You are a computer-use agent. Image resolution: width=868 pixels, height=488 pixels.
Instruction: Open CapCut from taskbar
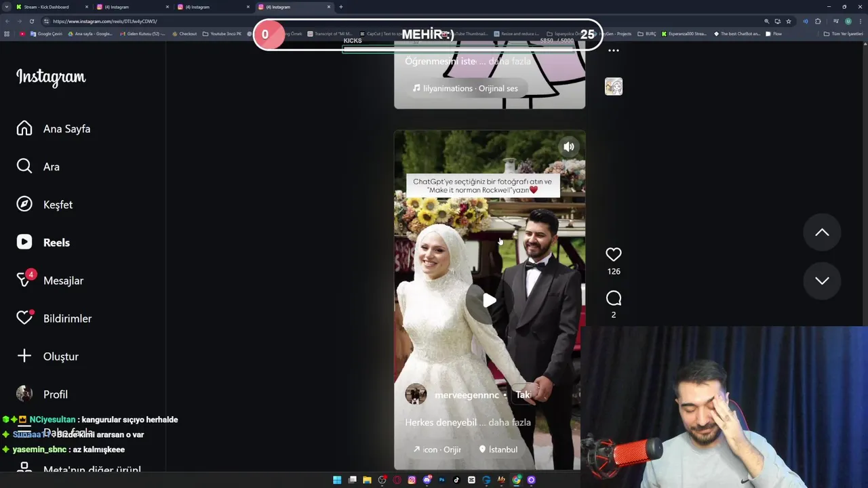click(x=471, y=480)
